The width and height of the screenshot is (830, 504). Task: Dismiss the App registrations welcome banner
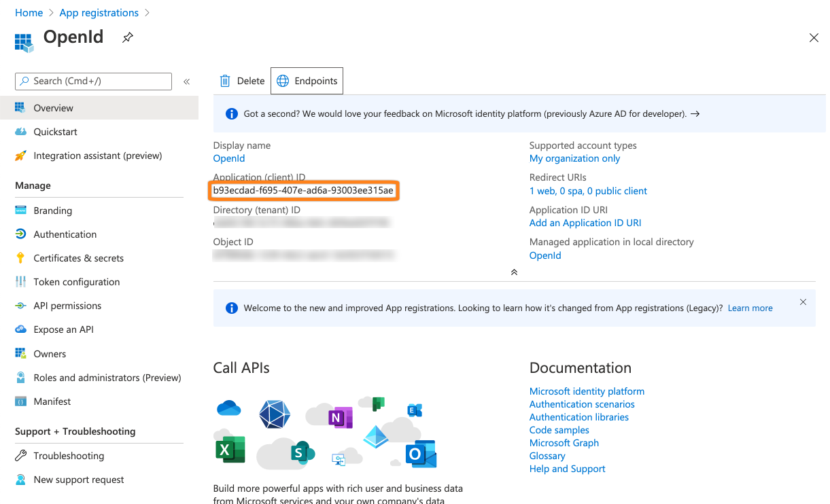click(x=803, y=302)
